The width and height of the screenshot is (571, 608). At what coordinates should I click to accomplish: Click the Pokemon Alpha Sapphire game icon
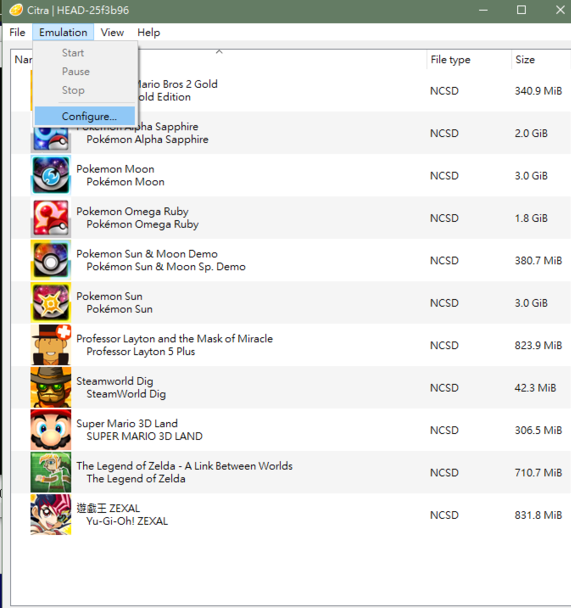coord(51,139)
